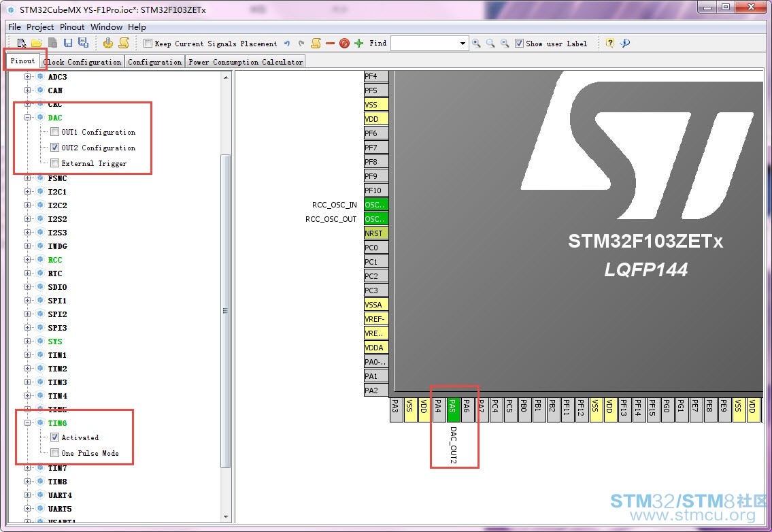Click the green PA5 pin

[453, 410]
